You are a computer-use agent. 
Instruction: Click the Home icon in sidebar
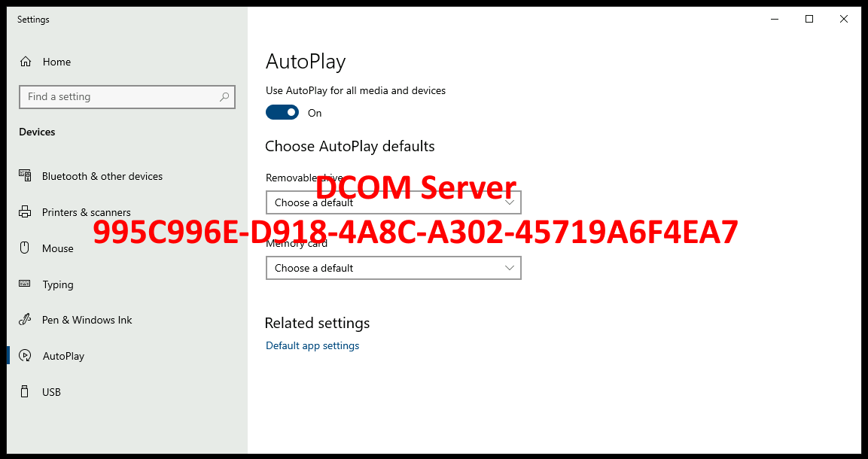tap(26, 62)
